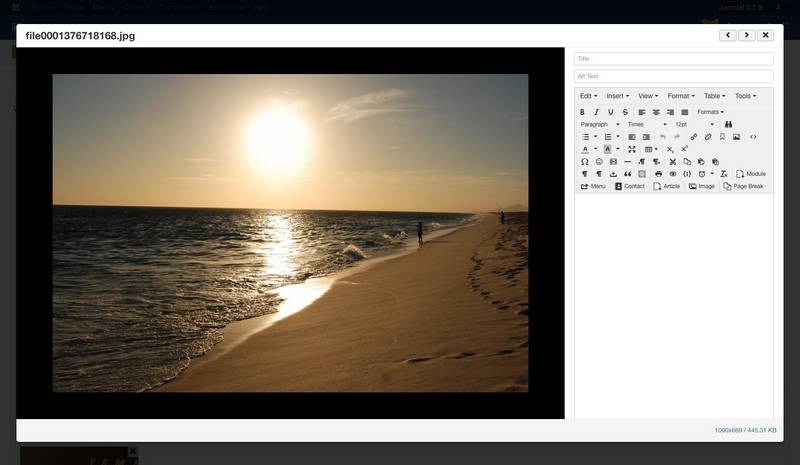
Task: Click the Alt Text input field
Action: [673, 76]
